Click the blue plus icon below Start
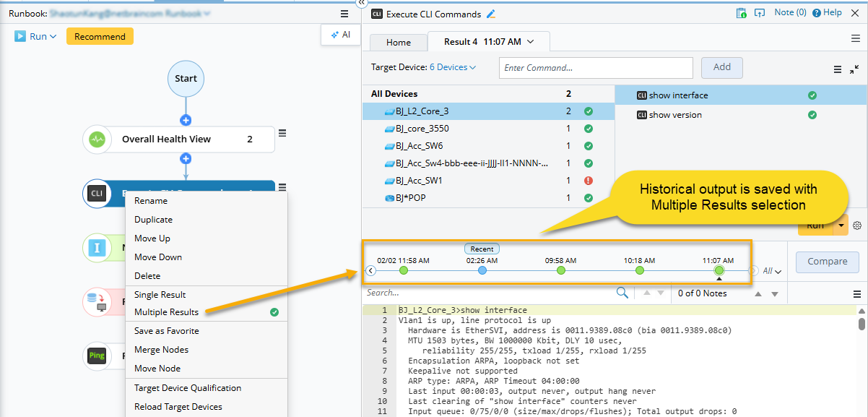This screenshot has width=868, height=417. click(186, 120)
